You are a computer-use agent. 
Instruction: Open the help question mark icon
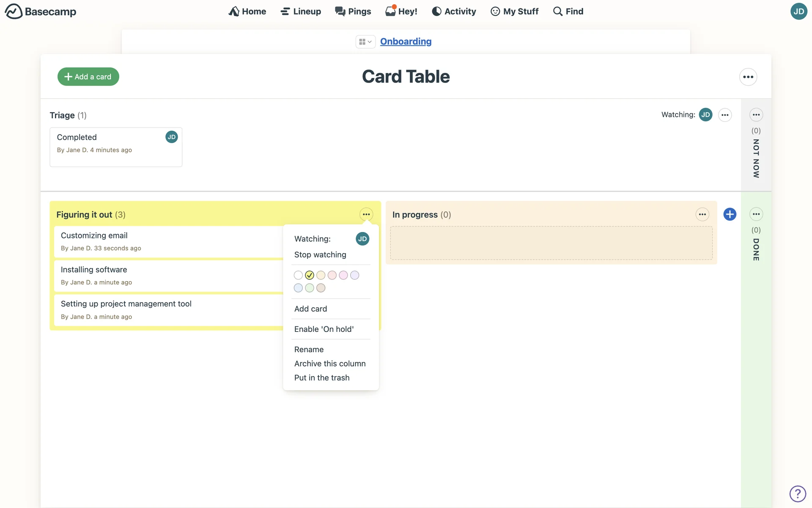coord(797,494)
